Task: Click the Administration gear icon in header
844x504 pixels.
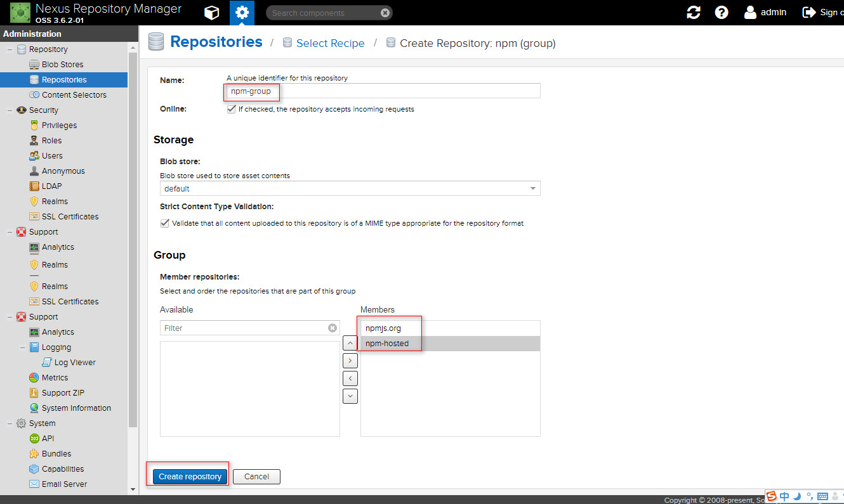Action: tap(242, 13)
